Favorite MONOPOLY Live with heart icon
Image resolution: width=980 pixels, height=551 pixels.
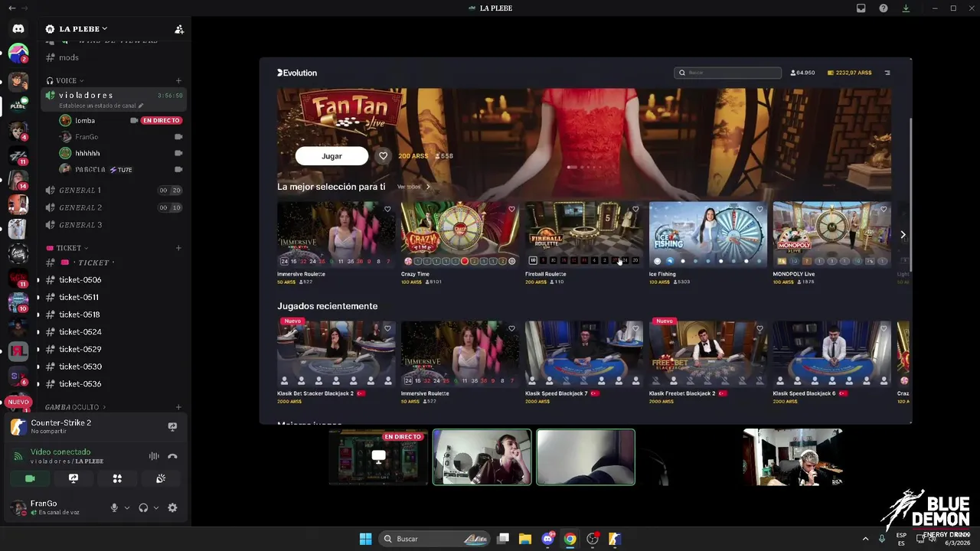point(884,209)
